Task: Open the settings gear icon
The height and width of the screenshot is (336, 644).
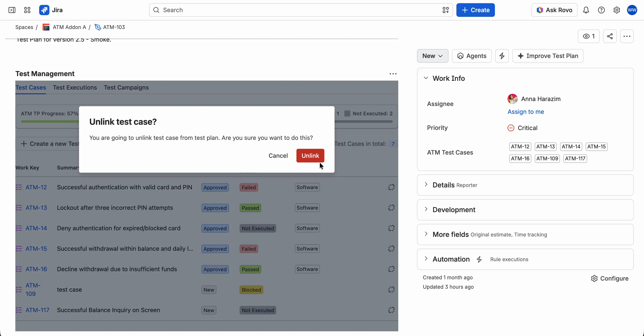Action: (x=617, y=10)
